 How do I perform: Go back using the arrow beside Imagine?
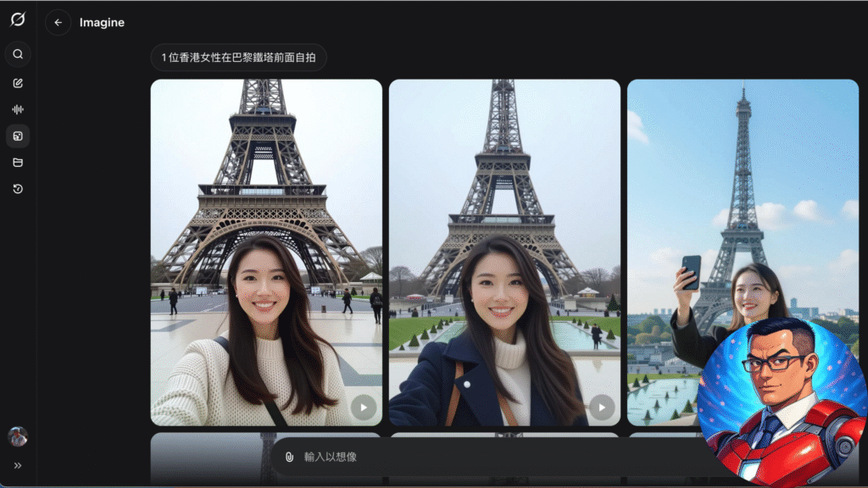click(58, 23)
